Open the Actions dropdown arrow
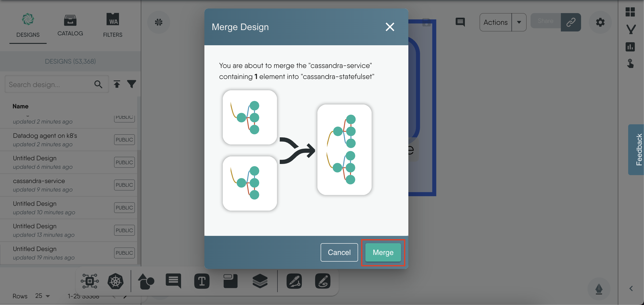 click(519, 22)
